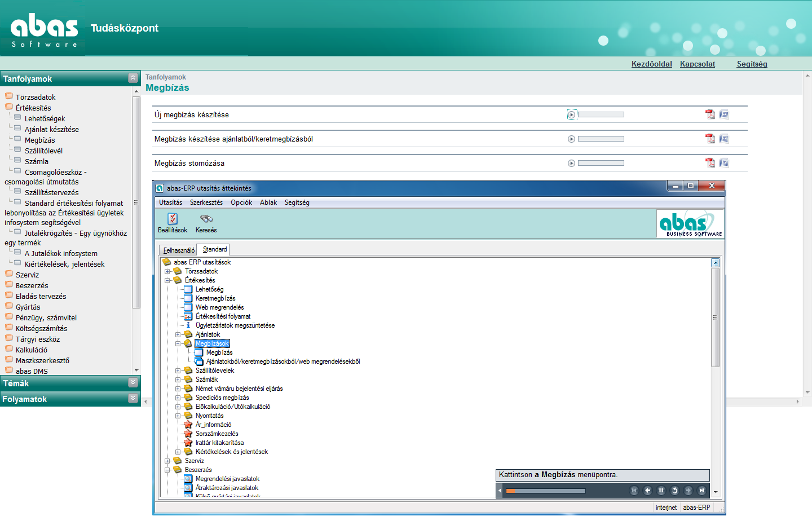Go back one step in the player
The height and width of the screenshot is (516, 812).
647,491
